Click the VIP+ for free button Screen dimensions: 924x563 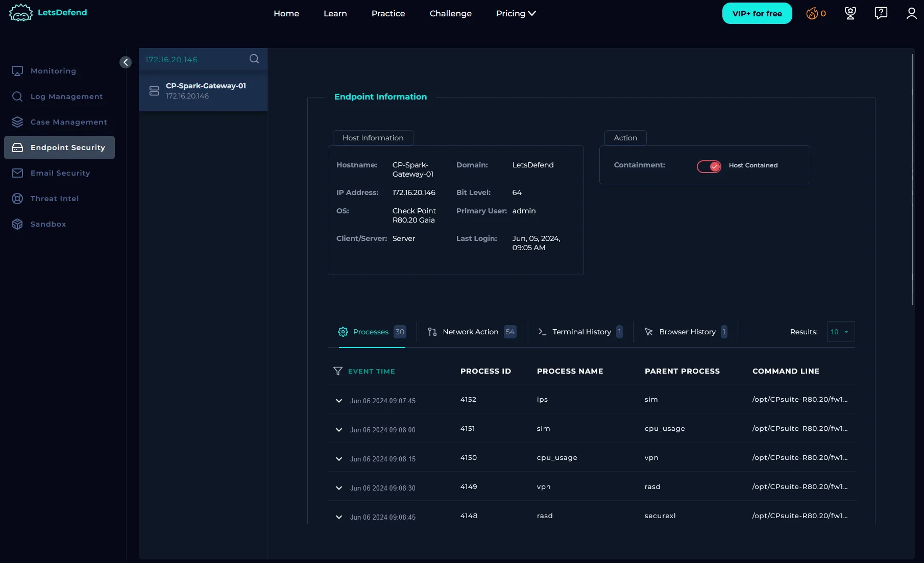pos(757,13)
